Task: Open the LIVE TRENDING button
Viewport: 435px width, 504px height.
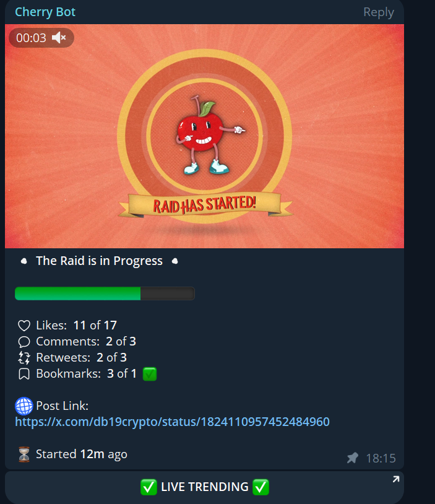Action: coord(204,487)
